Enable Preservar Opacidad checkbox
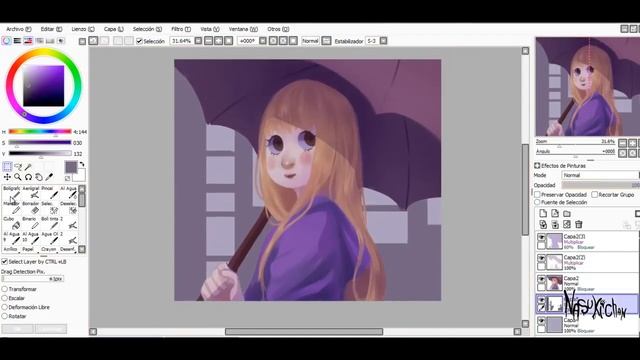640x360 pixels. [538, 195]
